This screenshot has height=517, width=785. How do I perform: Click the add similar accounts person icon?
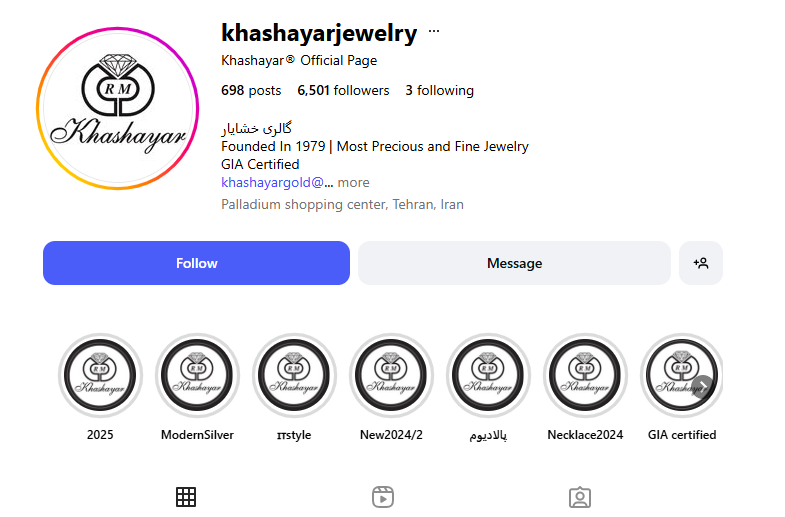tap(700, 263)
